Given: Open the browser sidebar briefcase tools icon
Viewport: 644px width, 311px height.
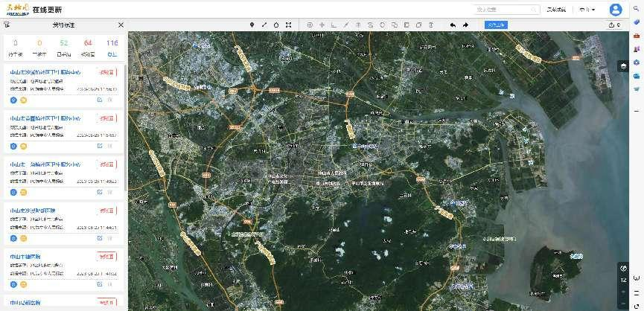Looking at the screenshot, I should tap(637, 36).
